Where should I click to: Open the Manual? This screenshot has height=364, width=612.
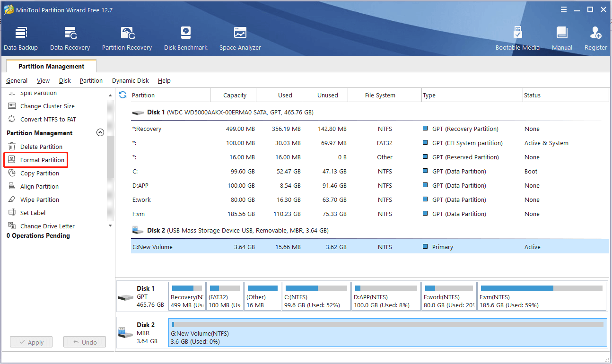coord(562,39)
